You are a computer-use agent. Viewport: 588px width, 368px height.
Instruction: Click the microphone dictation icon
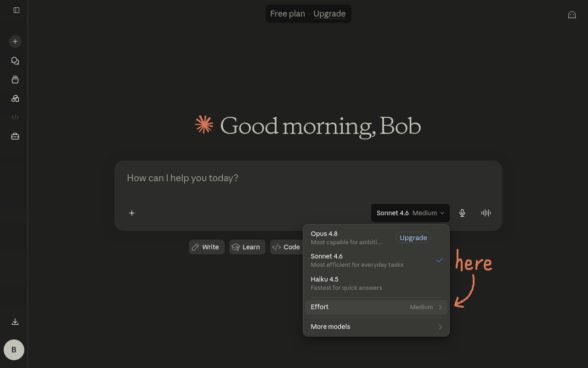coord(462,213)
